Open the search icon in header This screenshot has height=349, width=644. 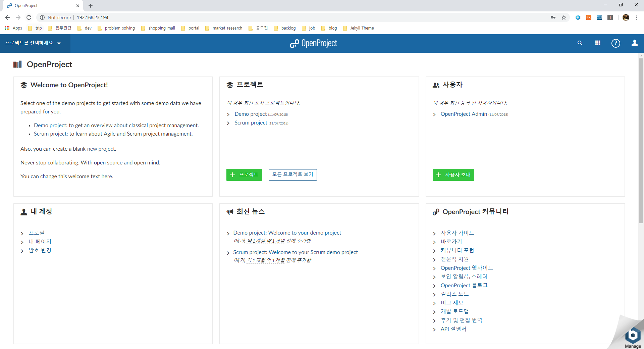click(580, 43)
